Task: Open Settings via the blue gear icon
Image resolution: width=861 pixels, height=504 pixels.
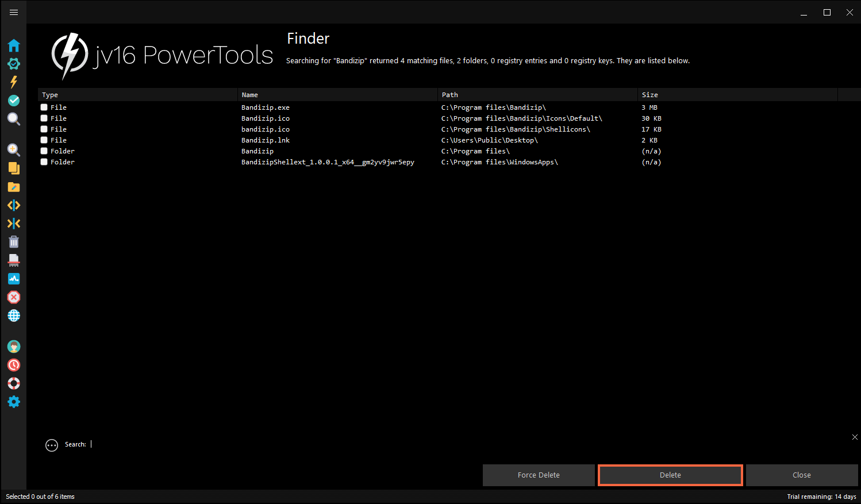Action: 14,402
